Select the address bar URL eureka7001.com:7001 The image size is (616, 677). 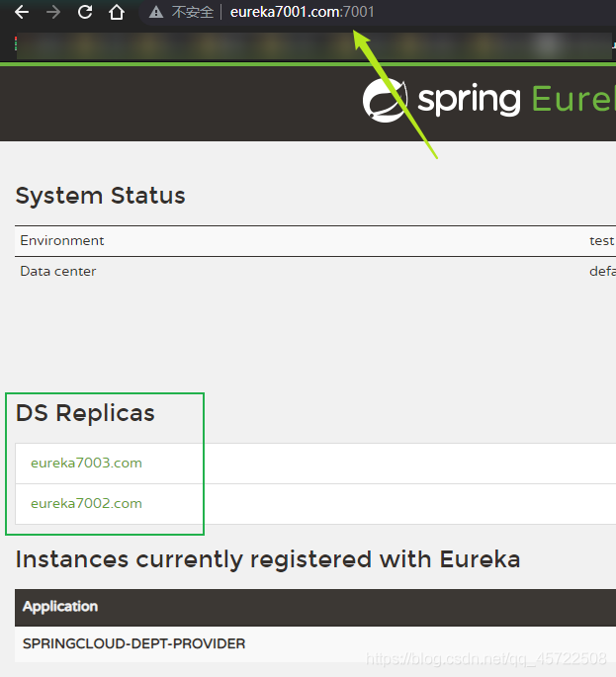[302, 12]
